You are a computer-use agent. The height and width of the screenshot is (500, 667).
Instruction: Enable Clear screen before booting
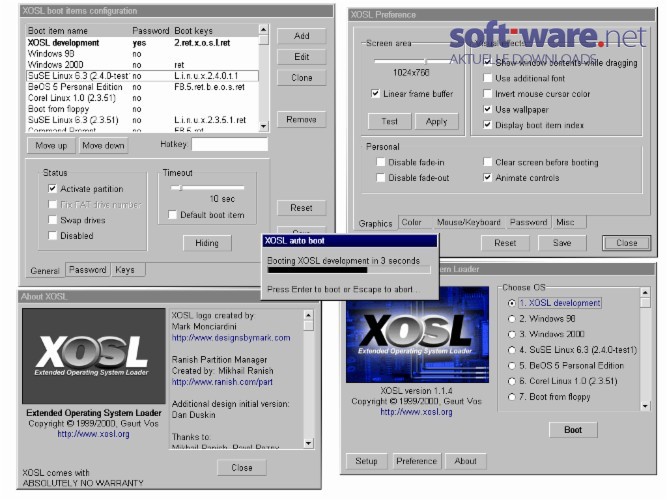pyautogui.click(x=487, y=162)
